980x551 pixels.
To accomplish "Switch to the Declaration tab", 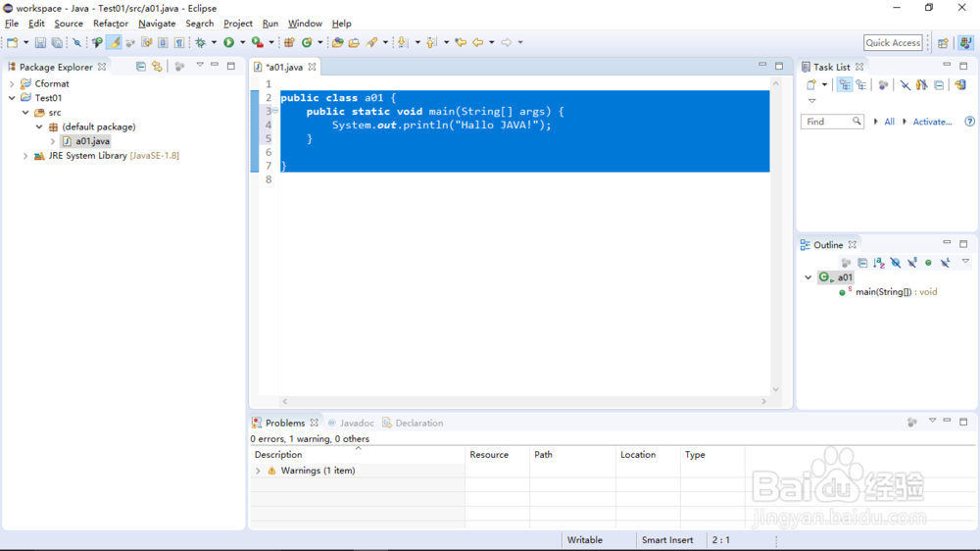I will pyautogui.click(x=414, y=424).
